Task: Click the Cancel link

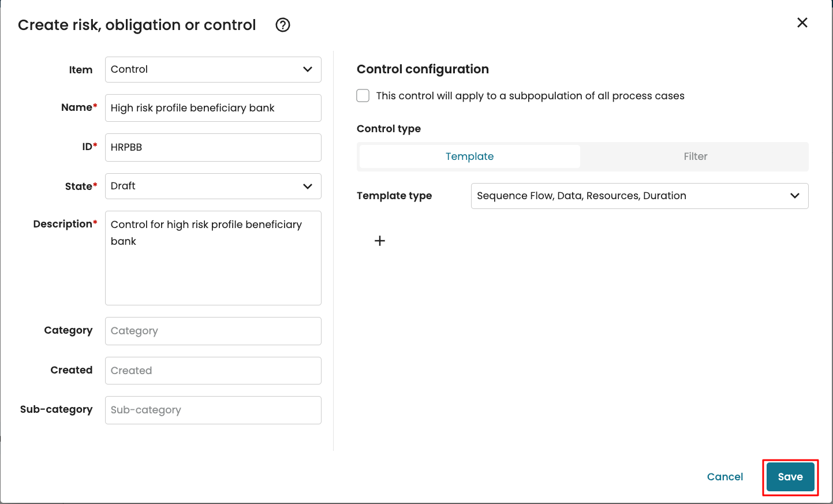Action: pyautogui.click(x=724, y=477)
